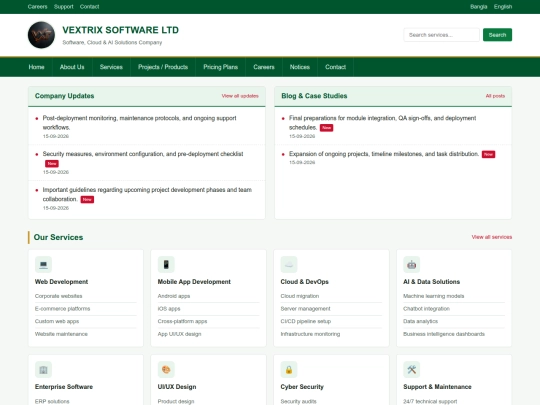The height and width of the screenshot is (405, 540).
Task: Click Business intelligence dashboards list item
Action: (x=444, y=334)
